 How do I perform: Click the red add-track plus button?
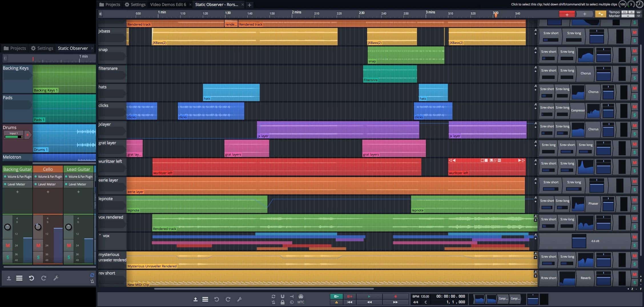point(567,14)
